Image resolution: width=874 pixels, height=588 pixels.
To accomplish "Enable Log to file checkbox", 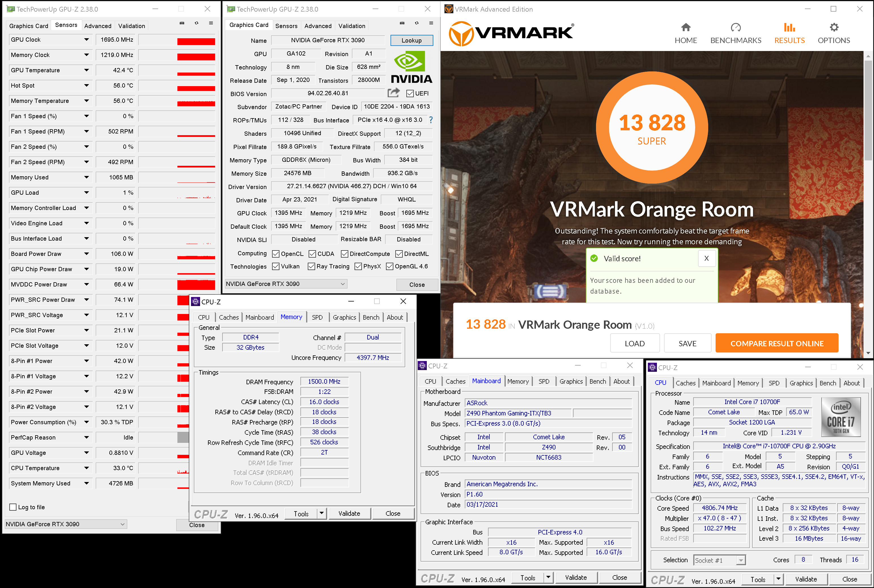I will [13, 507].
